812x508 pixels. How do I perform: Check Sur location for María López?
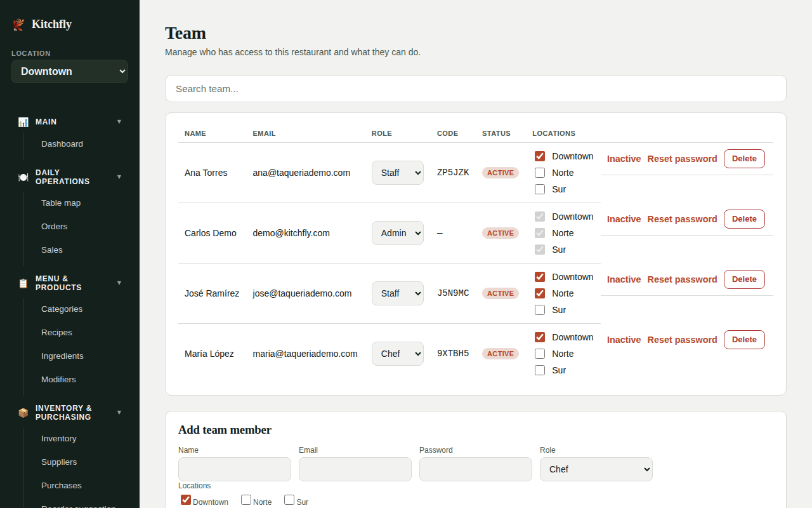coord(540,370)
